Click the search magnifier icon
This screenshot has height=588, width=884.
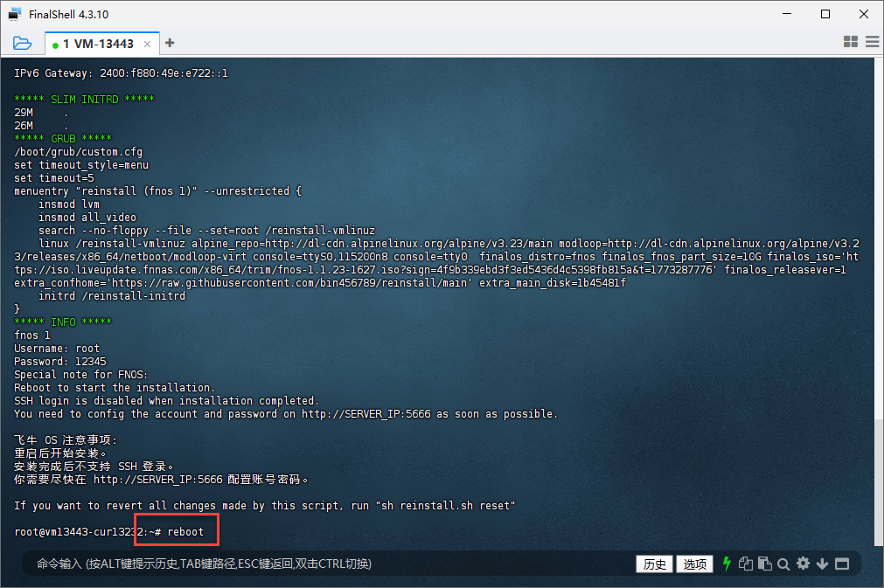click(x=783, y=564)
